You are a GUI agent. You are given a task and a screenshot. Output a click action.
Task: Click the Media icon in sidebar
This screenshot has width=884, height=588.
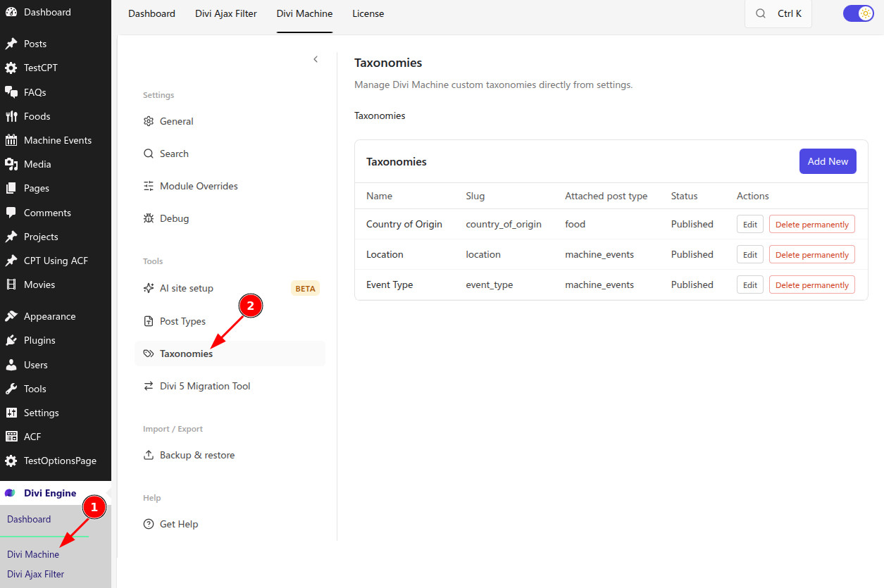click(11, 164)
